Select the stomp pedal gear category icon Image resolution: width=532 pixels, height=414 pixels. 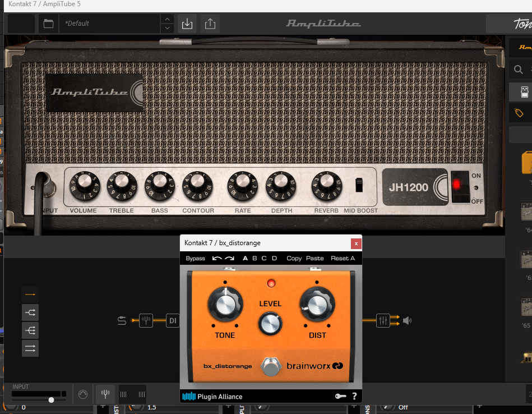(x=525, y=91)
